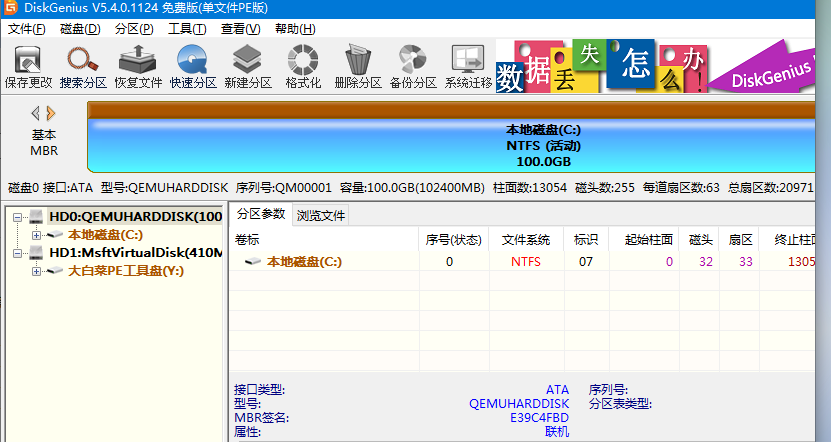Go to previous disk with left arrow

[x=36, y=113]
